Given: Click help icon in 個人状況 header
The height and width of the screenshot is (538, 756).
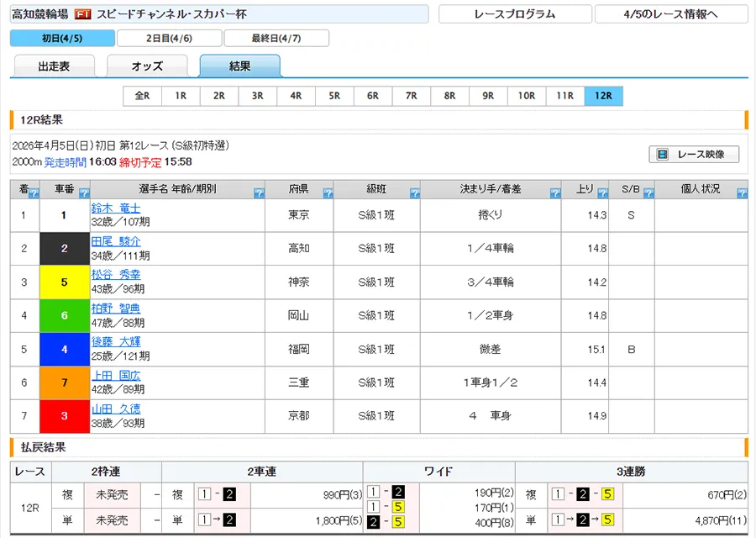Looking at the screenshot, I should point(741,193).
